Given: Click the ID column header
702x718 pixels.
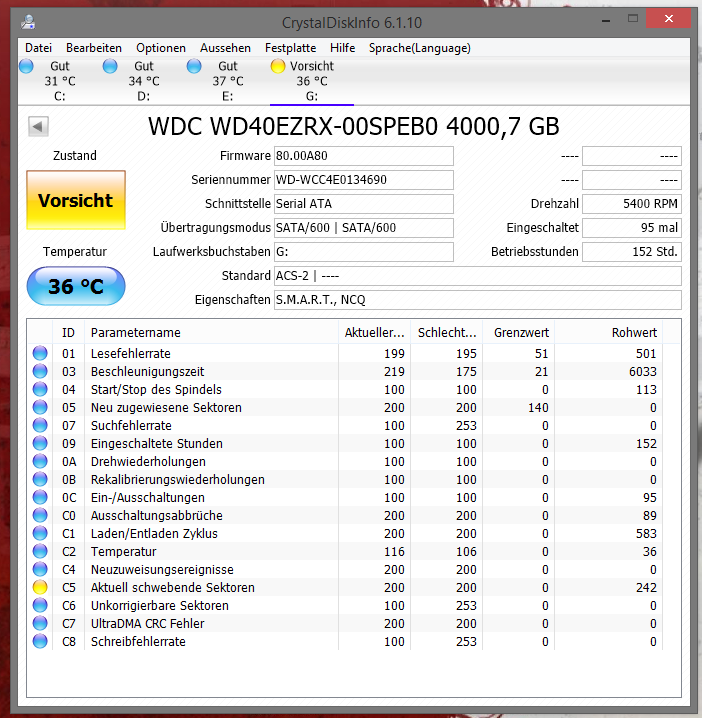Looking at the screenshot, I should 68,332.
